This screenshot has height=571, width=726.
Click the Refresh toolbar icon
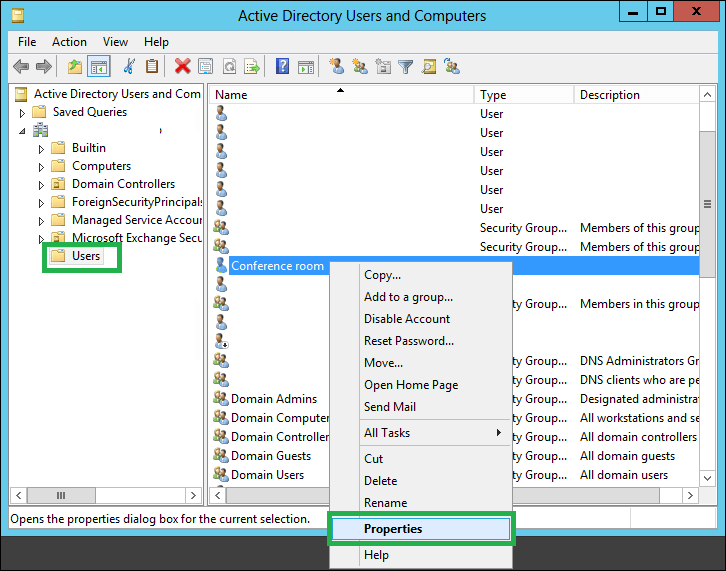[x=229, y=67]
